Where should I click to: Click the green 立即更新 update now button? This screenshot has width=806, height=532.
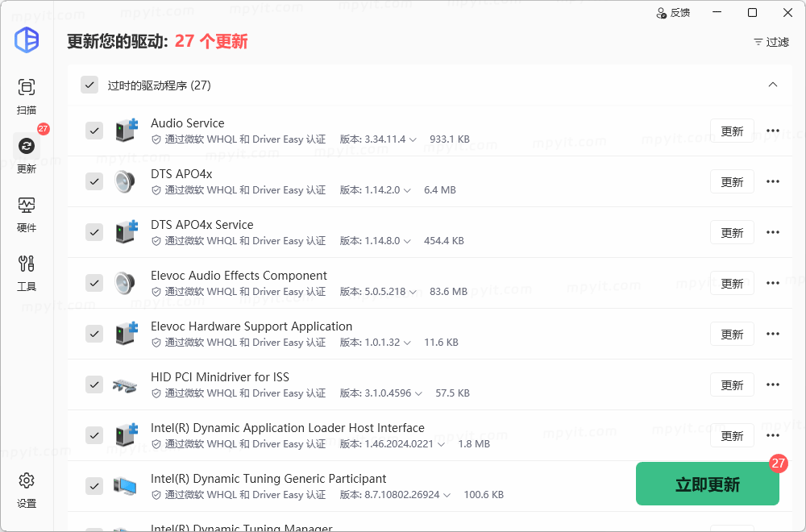click(708, 484)
